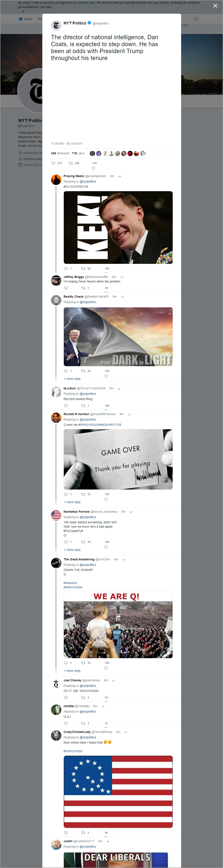Open the Cookies Use link in banner
The width and height of the screenshot is (223, 868).
[x=86, y=3]
